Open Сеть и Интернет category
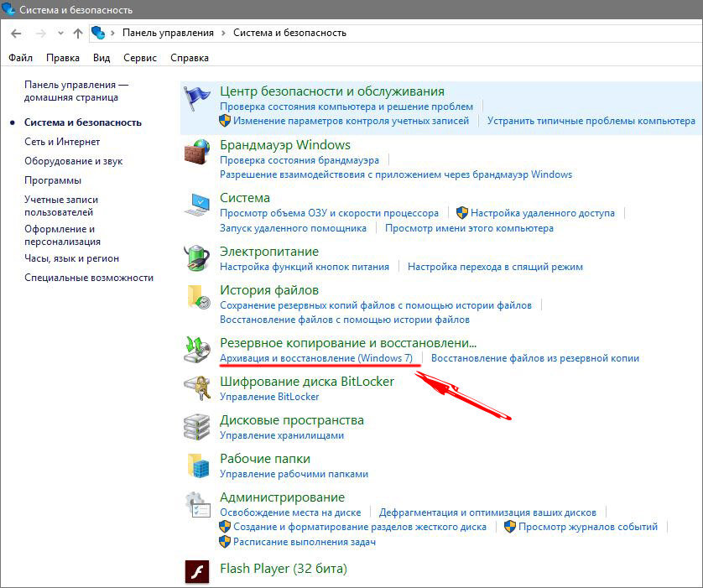The height and width of the screenshot is (588, 703). 62,142
